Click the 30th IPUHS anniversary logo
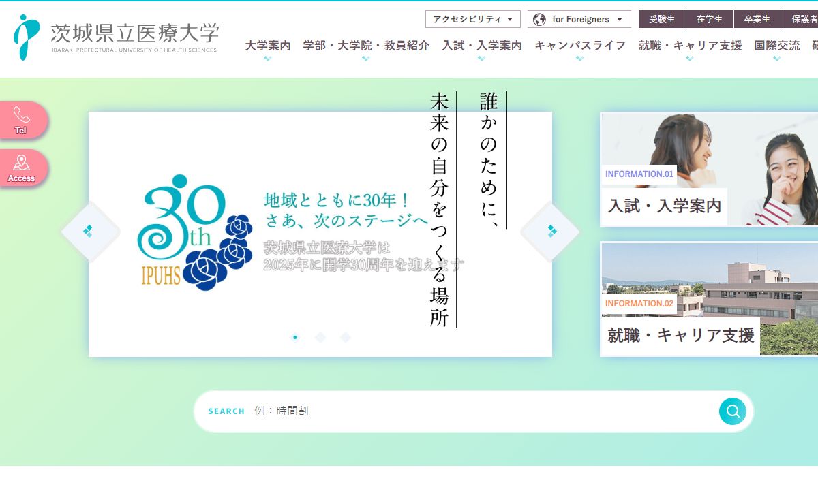 195,232
